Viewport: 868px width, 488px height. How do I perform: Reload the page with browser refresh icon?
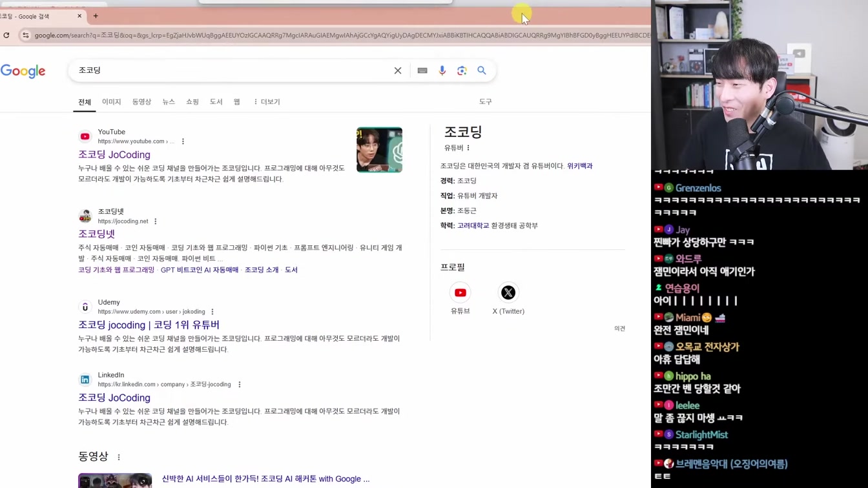(6, 36)
